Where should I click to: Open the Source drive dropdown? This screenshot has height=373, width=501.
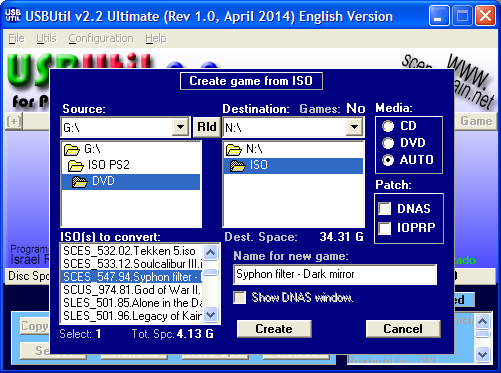click(180, 127)
